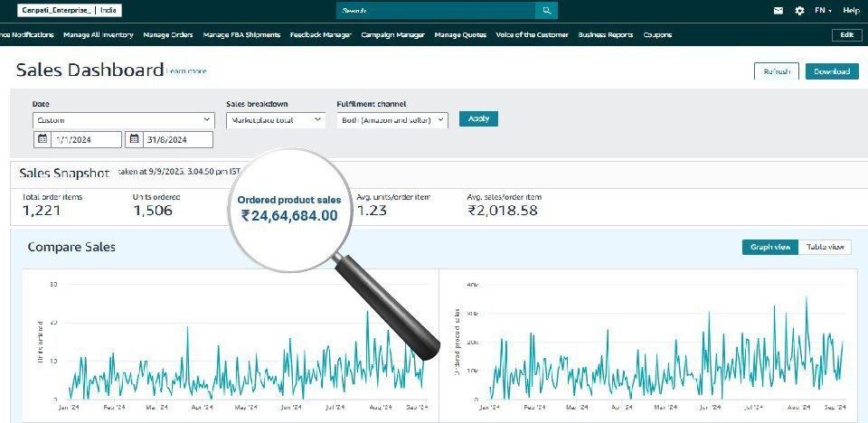The width and height of the screenshot is (868, 423).
Task: Expand the EN language selector
Action: coord(823,11)
